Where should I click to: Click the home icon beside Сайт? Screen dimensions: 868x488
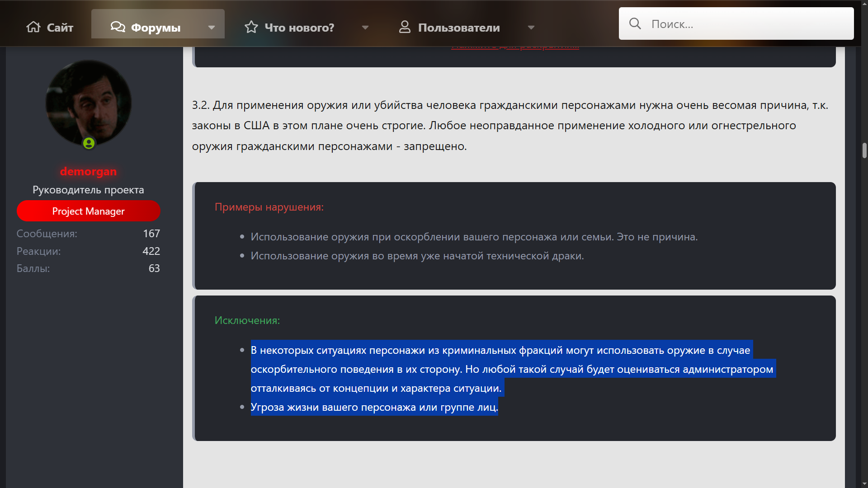pos(33,27)
